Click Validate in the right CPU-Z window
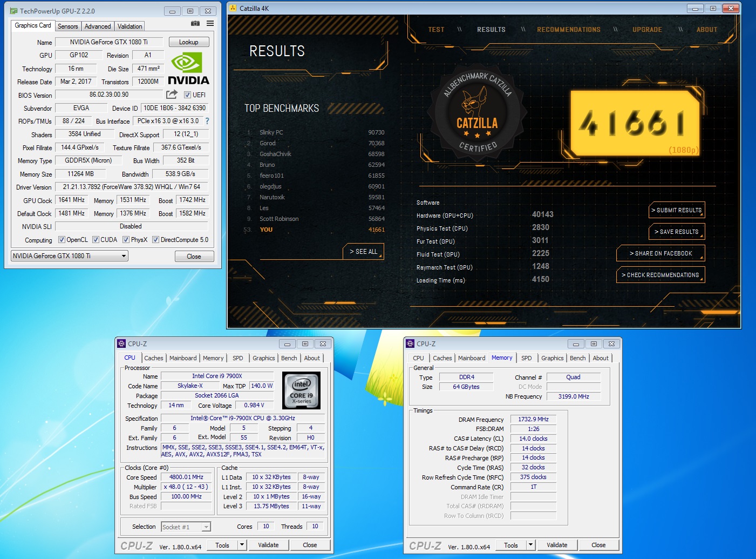756x559 pixels. click(557, 545)
